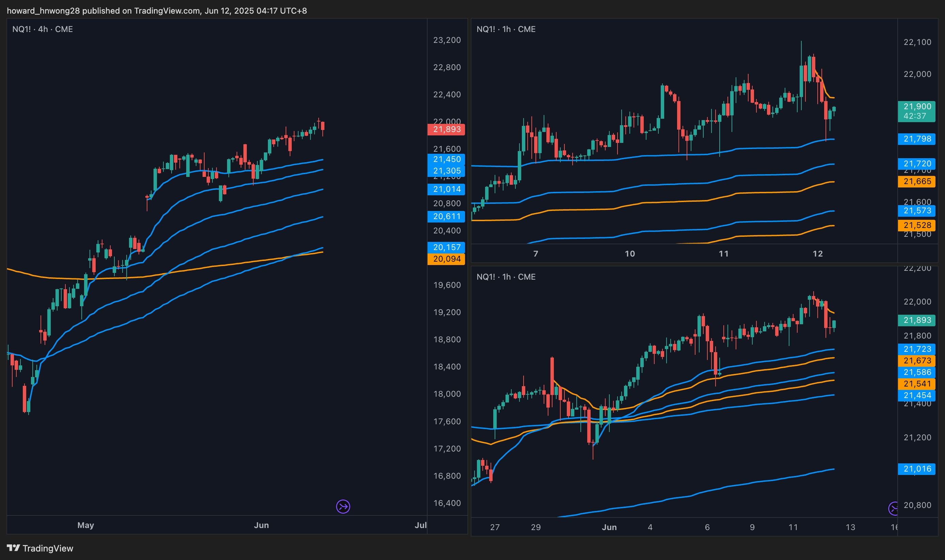Click the orange 20,094 price tag on the 4h chart
The width and height of the screenshot is (945, 560).
[446, 259]
